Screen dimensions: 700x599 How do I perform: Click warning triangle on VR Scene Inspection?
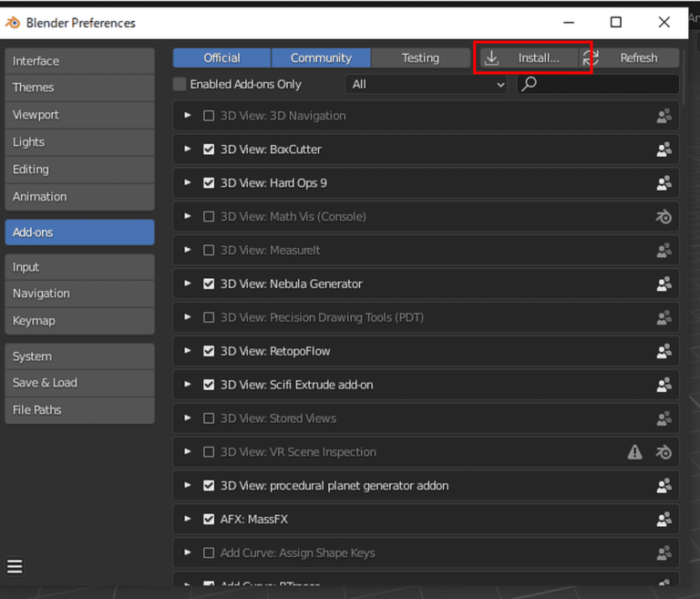point(635,452)
